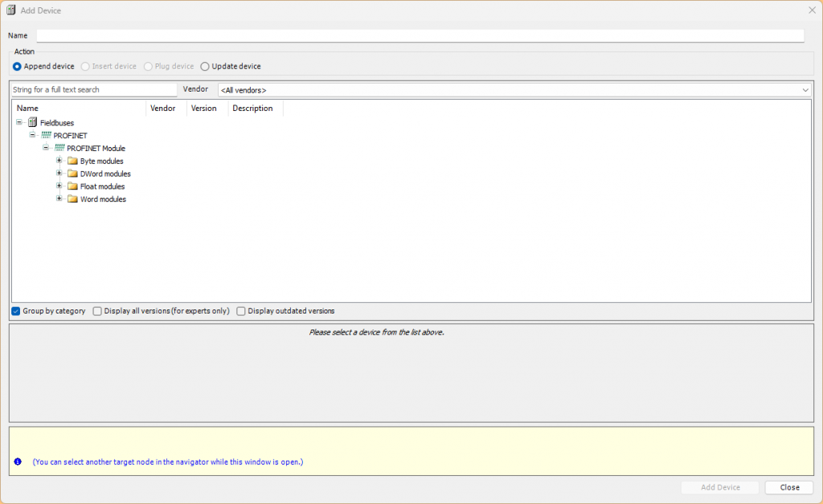Click the PROFINET network icon
This screenshot has width=823, height=504.
click(46, 136)
